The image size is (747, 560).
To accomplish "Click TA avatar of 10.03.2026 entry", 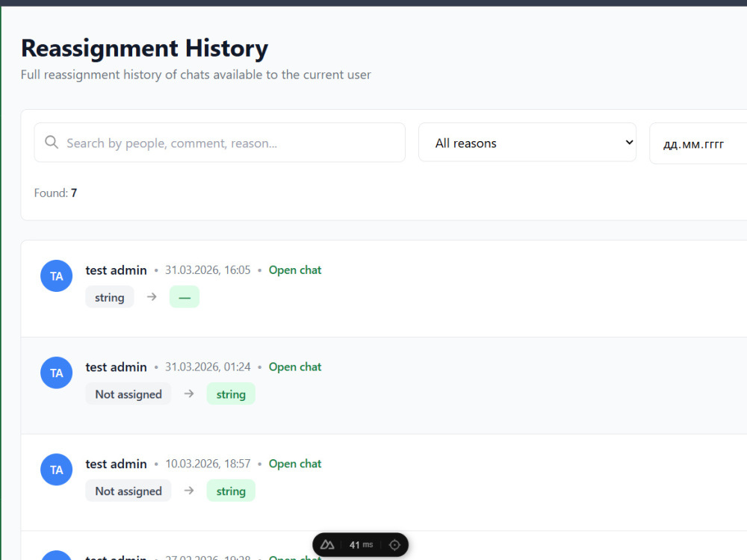I will click(56, 470).
